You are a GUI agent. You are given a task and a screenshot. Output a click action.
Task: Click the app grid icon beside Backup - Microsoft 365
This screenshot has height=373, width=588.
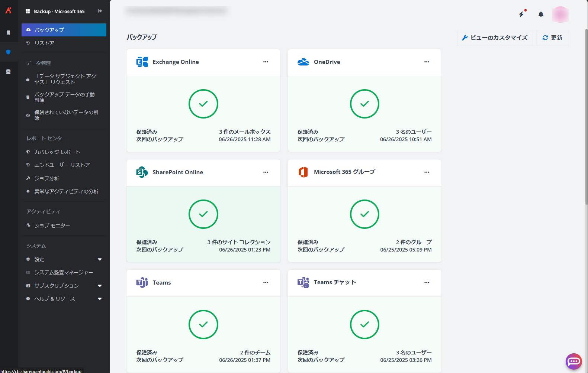coord(28,12)
